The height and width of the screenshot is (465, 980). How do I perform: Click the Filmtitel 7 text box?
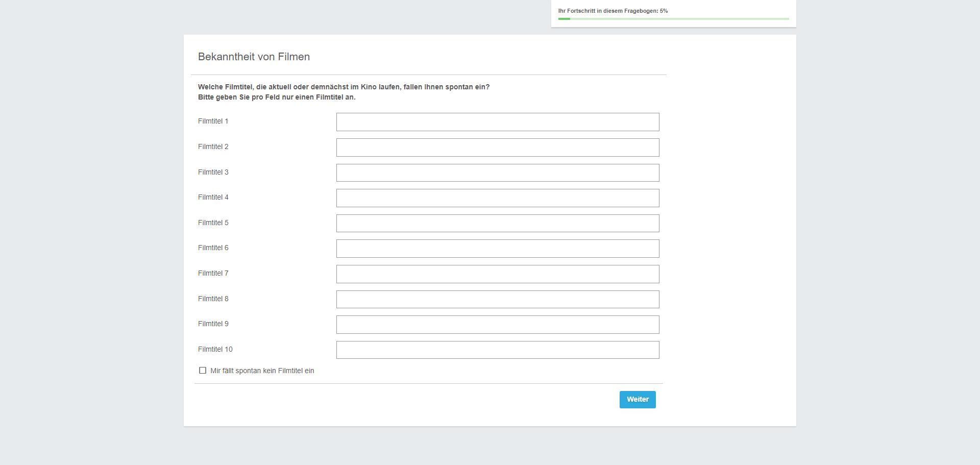498,274
